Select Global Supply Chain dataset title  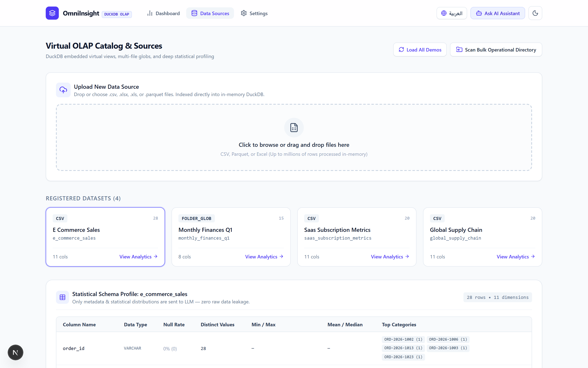pos(456,230)
